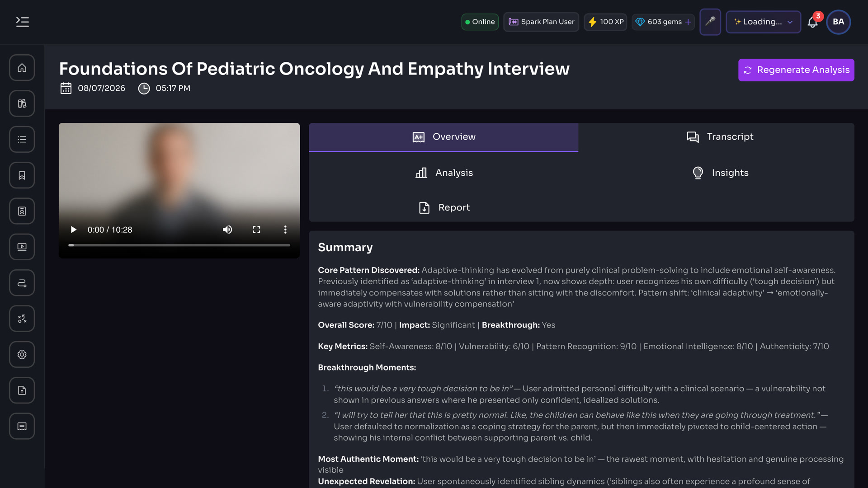The width and height of the screenshot is (868, 488).
Task: Expand the Loading... dropdown
Action: click(763, 22)
